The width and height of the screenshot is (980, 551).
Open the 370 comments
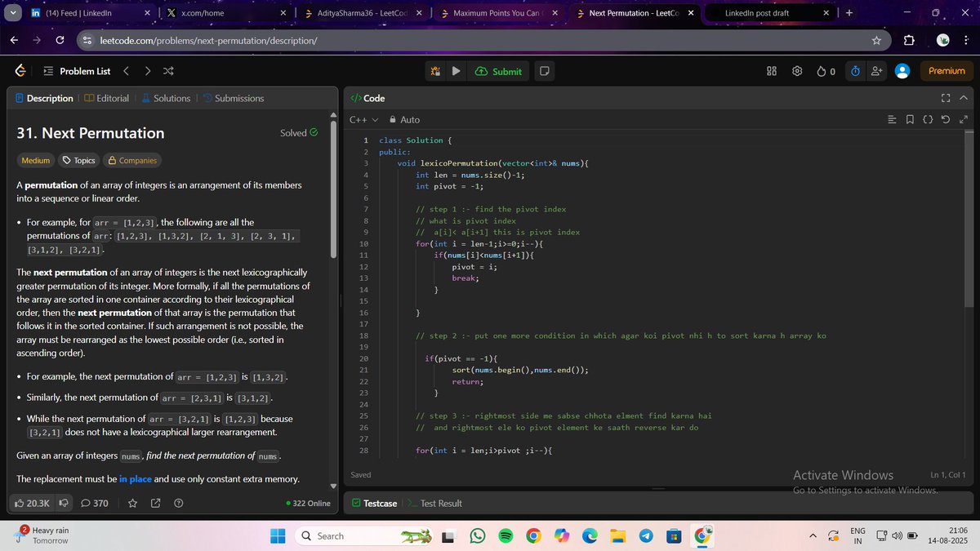tap(95, 503)
